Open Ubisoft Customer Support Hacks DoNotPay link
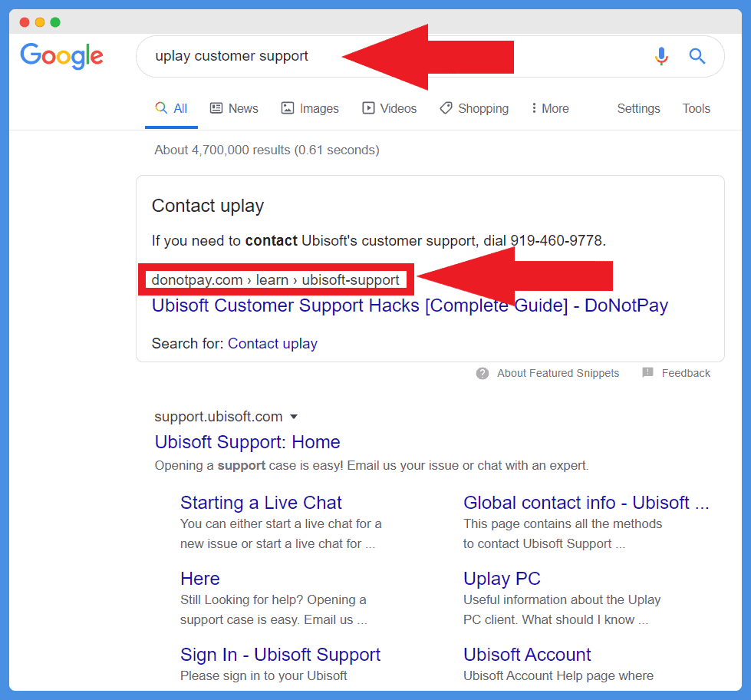Viewport: 751px width, 700px height. [410, 305]
